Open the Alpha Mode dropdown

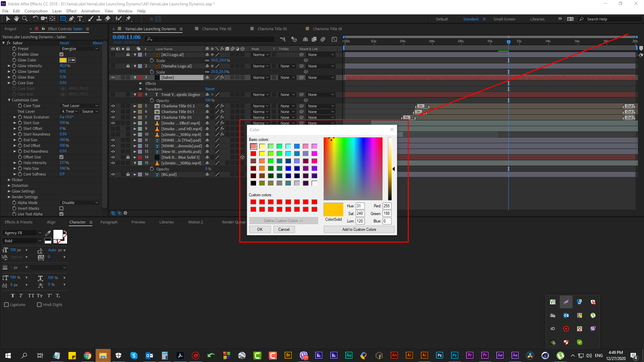point(79,202)
